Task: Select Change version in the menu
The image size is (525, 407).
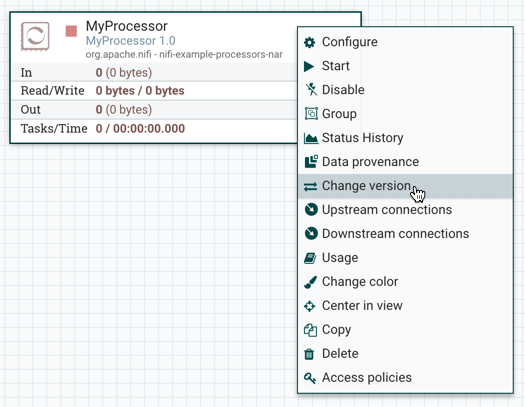Action: 405,186
